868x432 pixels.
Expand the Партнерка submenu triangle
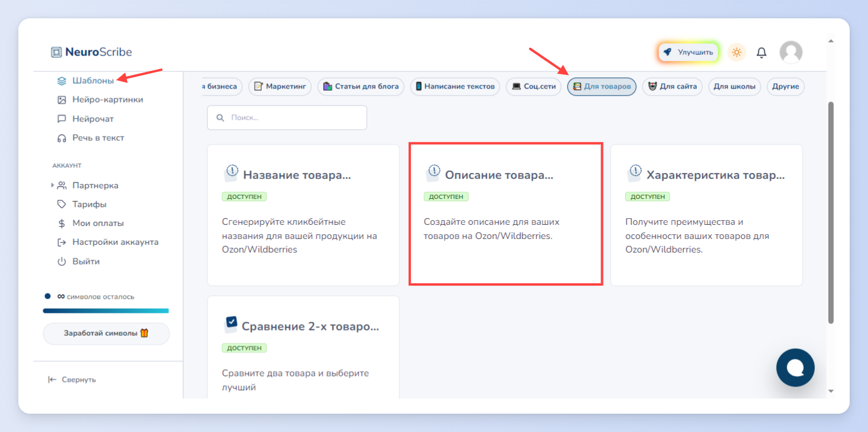[52, 185]
